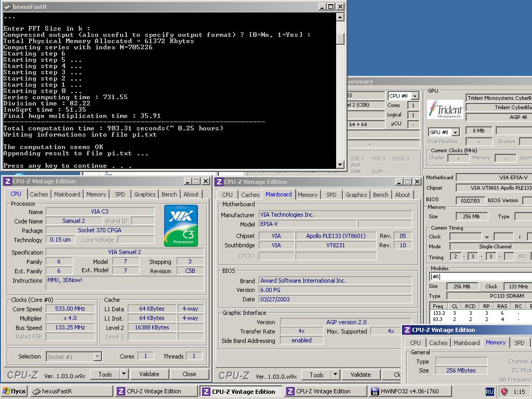Click the Core Speed 533.00 MHz field

click(70, 309)
